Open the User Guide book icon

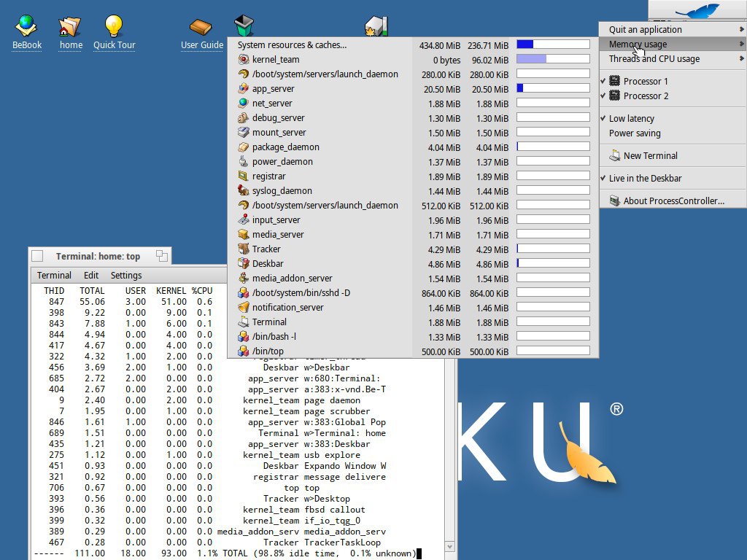201,27
